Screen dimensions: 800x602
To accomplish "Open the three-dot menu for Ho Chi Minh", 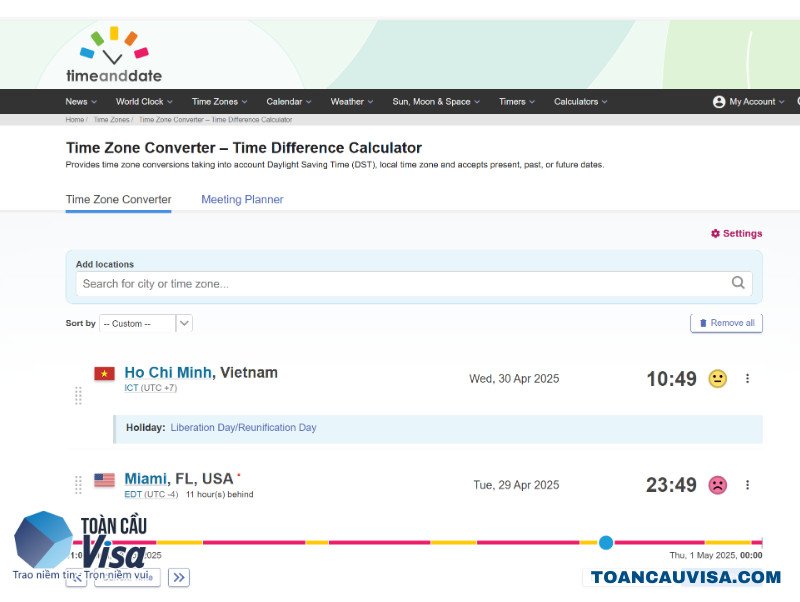I will click(x=747, y=378).
